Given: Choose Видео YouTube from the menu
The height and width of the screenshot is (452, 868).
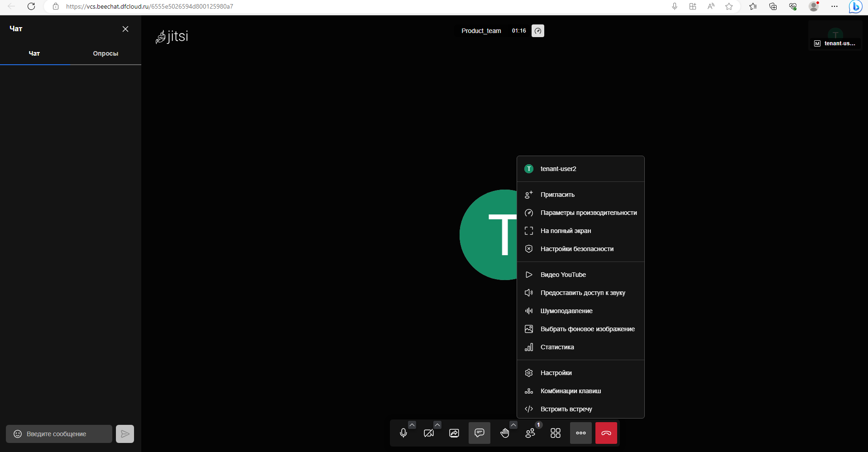Looking at the screenshot, I should point(580,275).
